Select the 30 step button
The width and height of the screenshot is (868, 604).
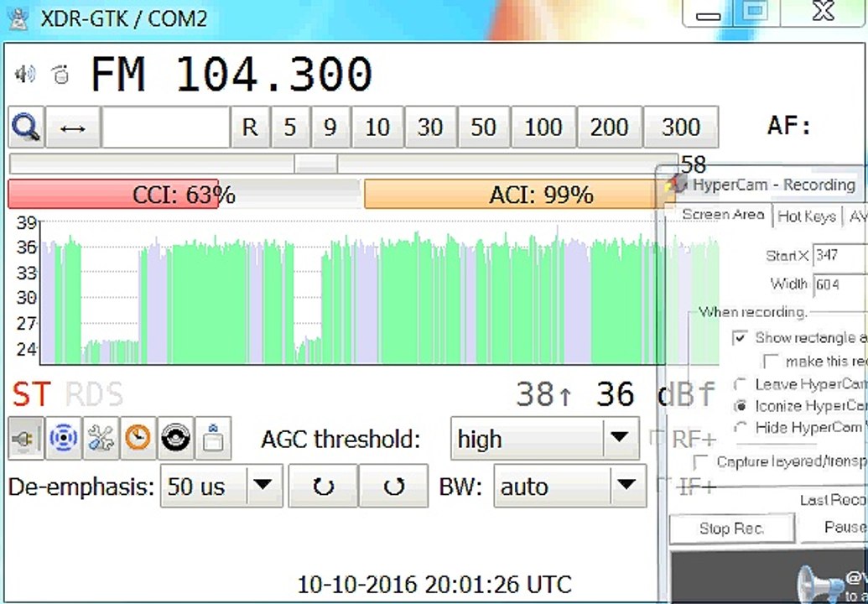coord(430,128)
